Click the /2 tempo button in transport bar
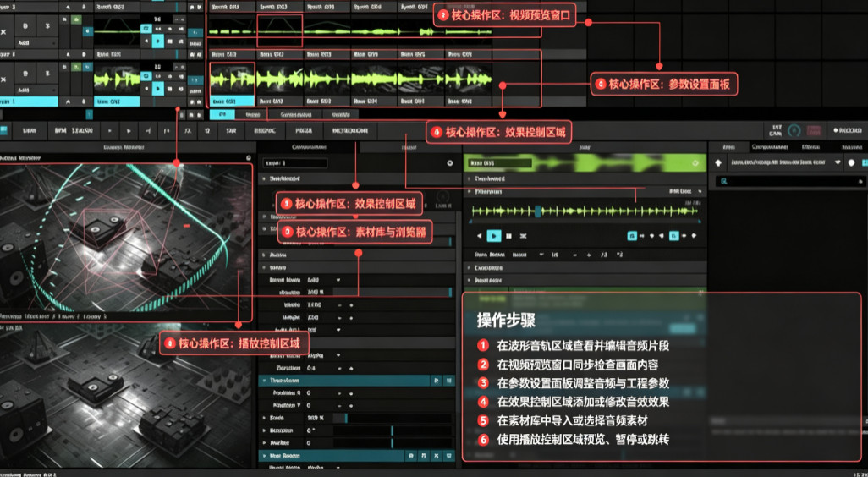 click(188, 131)
